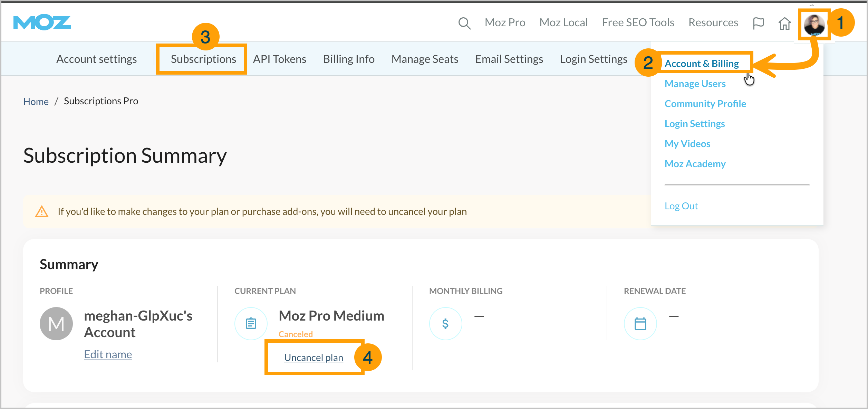Open Moz Local in top navigation
The height and width of the screenshot is (409, 868).
[x=563, y=22]
